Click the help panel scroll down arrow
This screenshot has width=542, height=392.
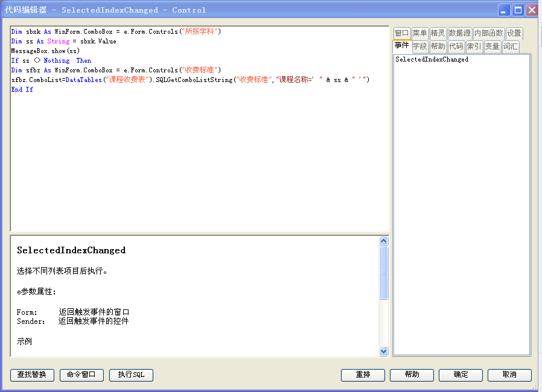pyautogui.click(x=384, y=351)
